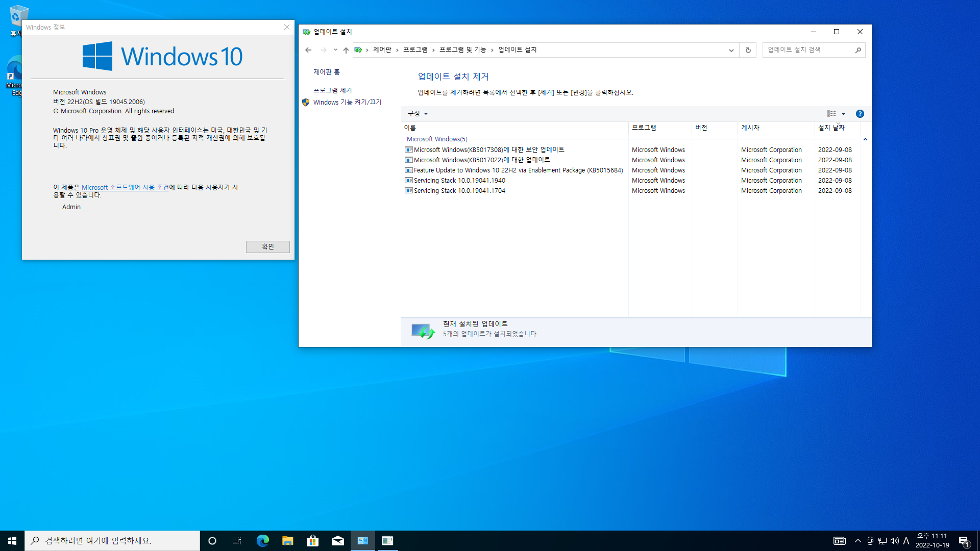Select Feature Update KB5015684 row
Screen dimensions: 980x551
(x=631, y=170)
